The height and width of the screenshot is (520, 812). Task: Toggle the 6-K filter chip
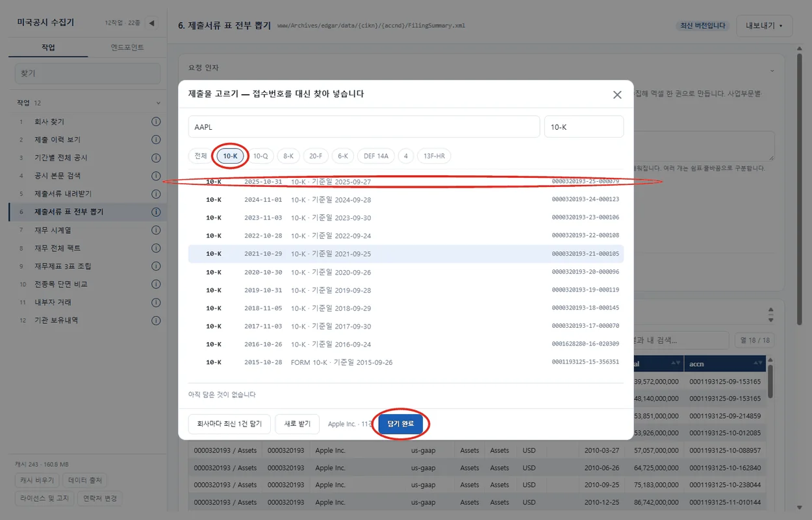click(x=343, y=156)
